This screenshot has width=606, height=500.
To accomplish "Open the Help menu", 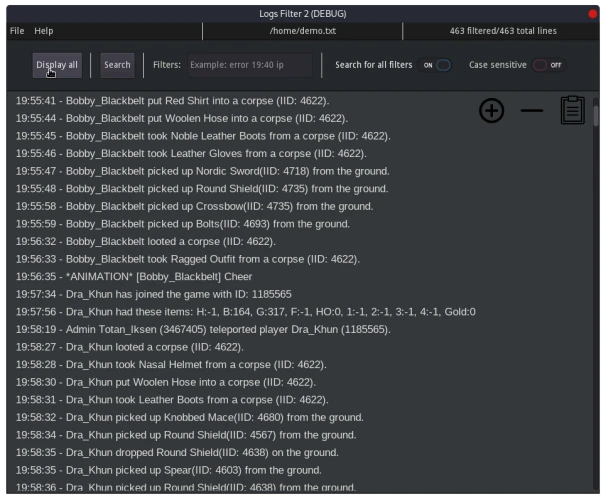I will [x=44, y=31].
